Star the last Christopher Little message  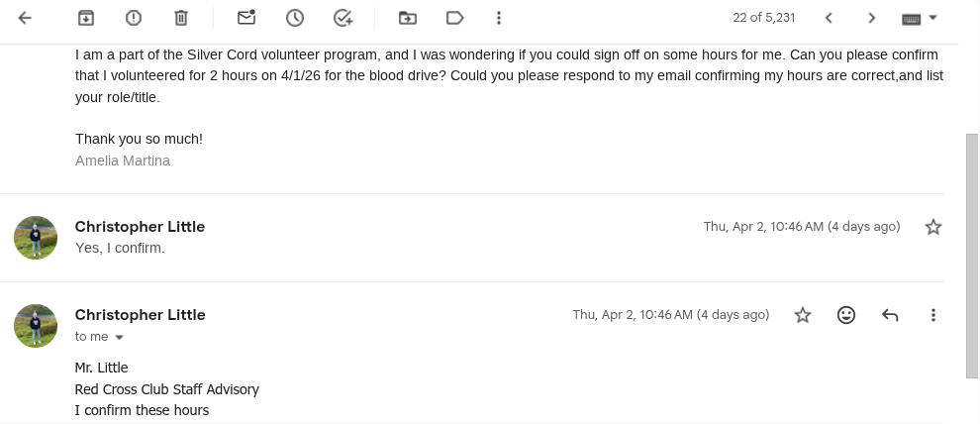pos(803,315)
